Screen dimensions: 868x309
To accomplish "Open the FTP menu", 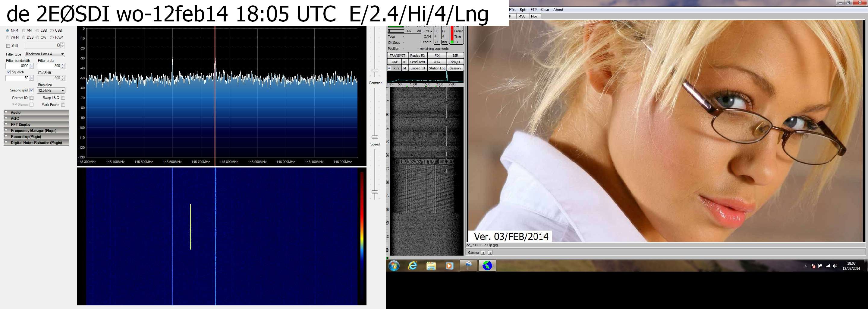I will pos(534,10).
